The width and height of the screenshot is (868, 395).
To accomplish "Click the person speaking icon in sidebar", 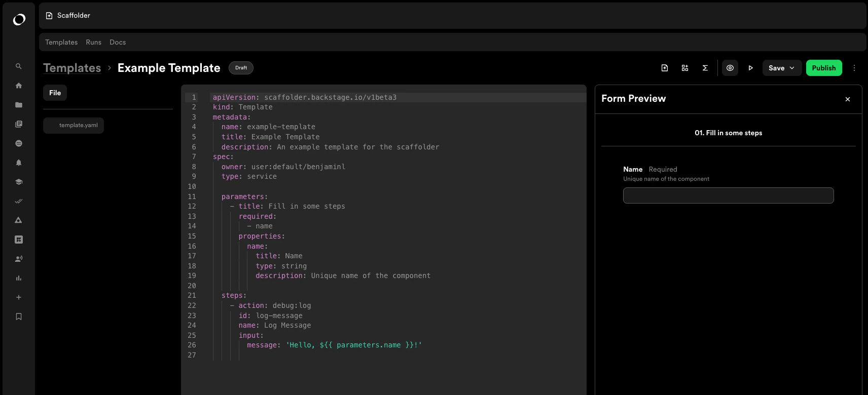I will [x=19, y=259].
